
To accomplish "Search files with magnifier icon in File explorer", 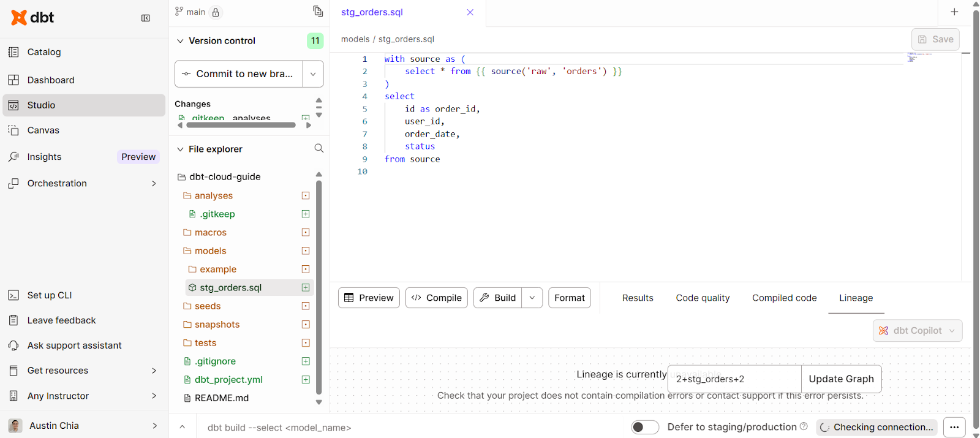I will point(318,148).
